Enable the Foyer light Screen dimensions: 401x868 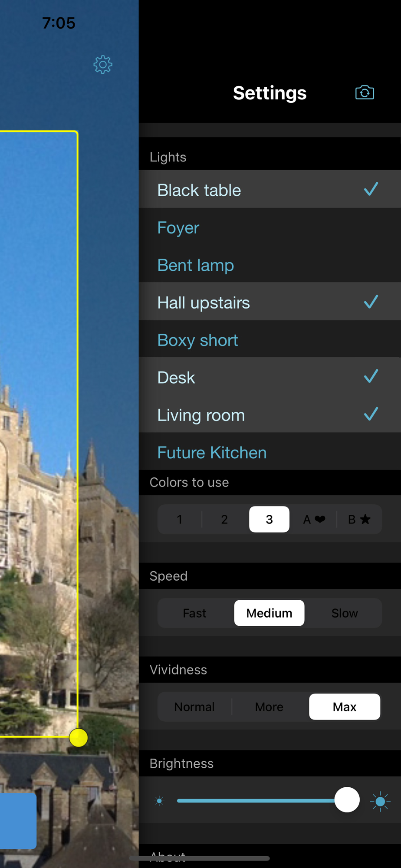point(270,227)
